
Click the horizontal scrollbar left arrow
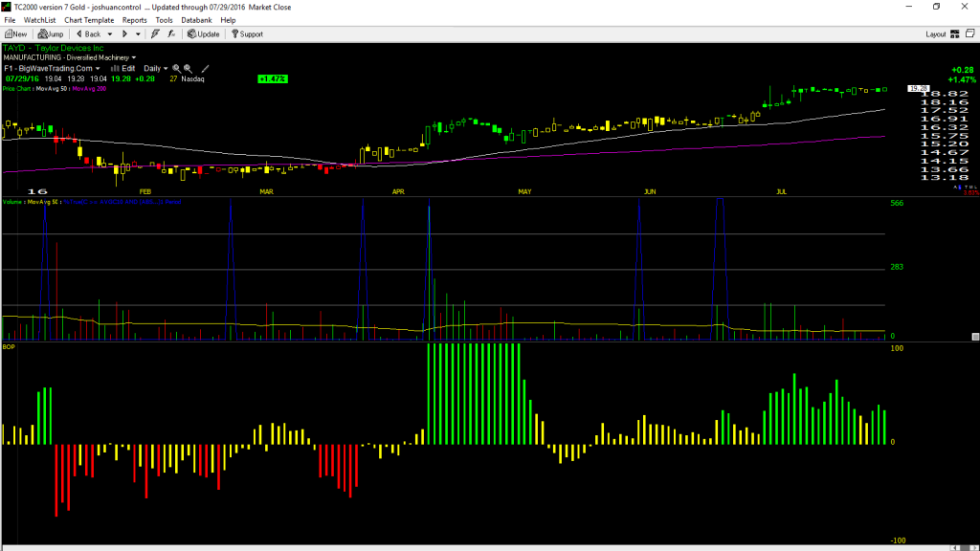[x=957, y=548]
